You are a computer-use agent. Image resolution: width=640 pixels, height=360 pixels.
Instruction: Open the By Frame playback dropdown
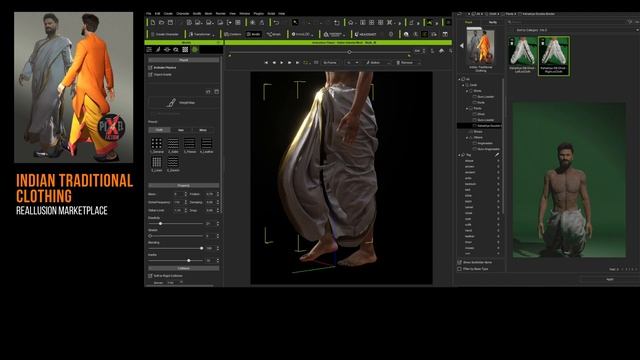pos(329,62)
